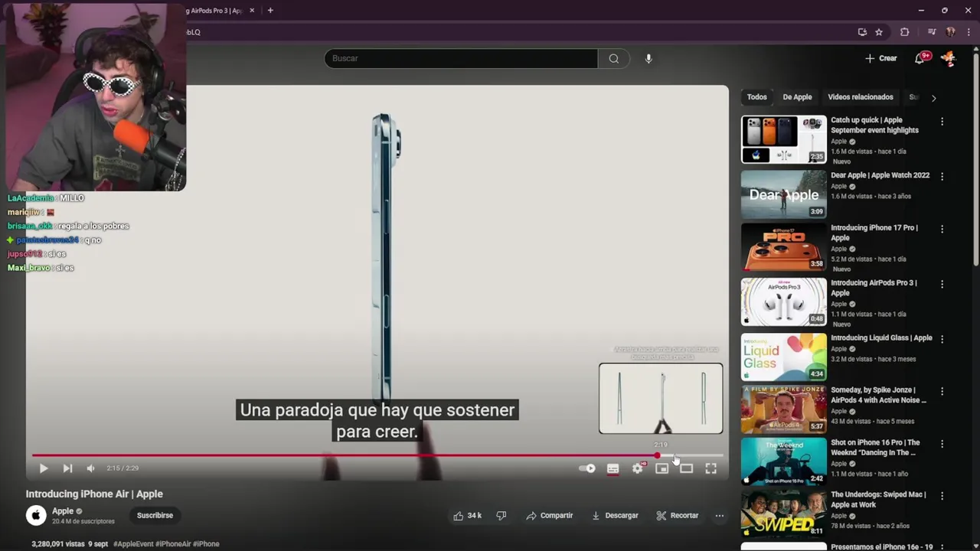Toggle subtitles in the player

click(612, 468)
